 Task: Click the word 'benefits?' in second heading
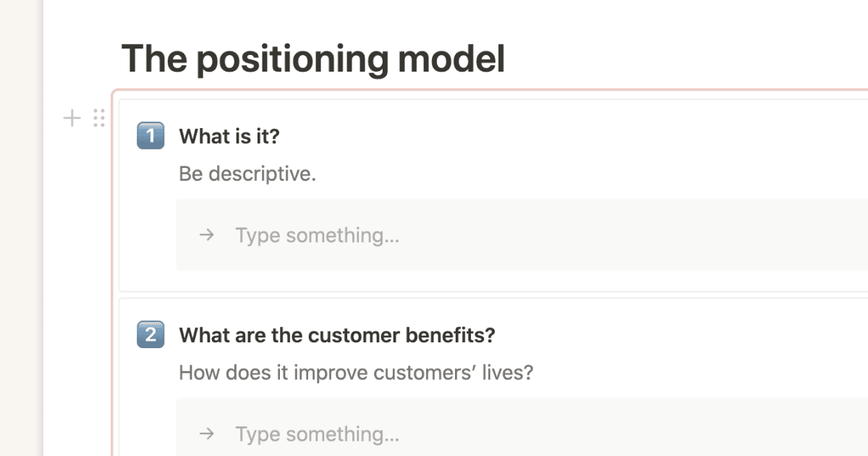(450, 335)
